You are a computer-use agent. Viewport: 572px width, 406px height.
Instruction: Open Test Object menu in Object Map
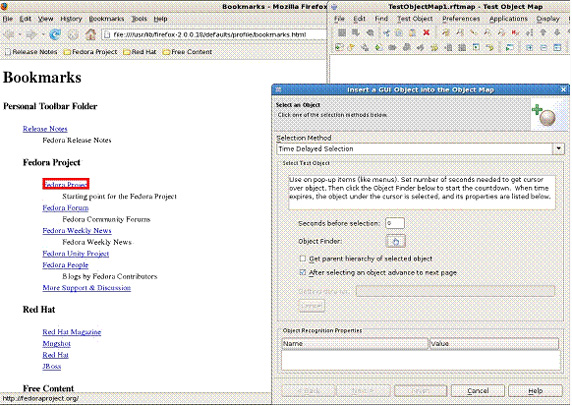[414, 19]
